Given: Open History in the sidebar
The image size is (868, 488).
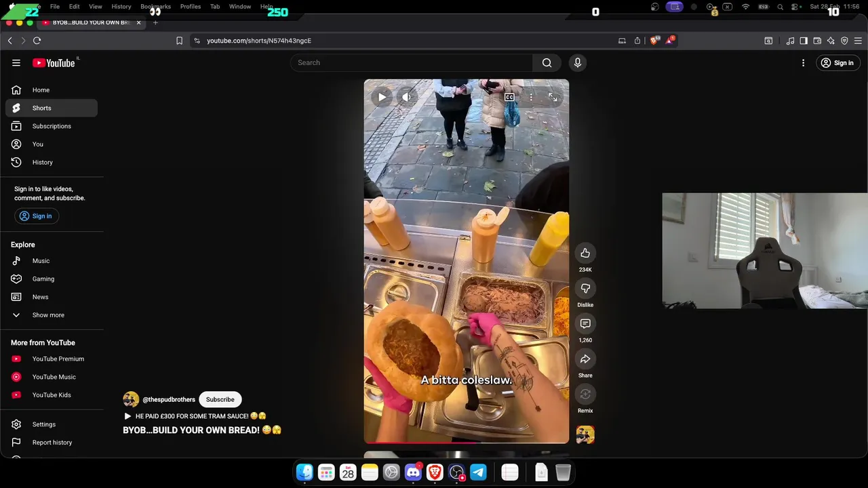Looking at the screenshot, I should 52,162.
